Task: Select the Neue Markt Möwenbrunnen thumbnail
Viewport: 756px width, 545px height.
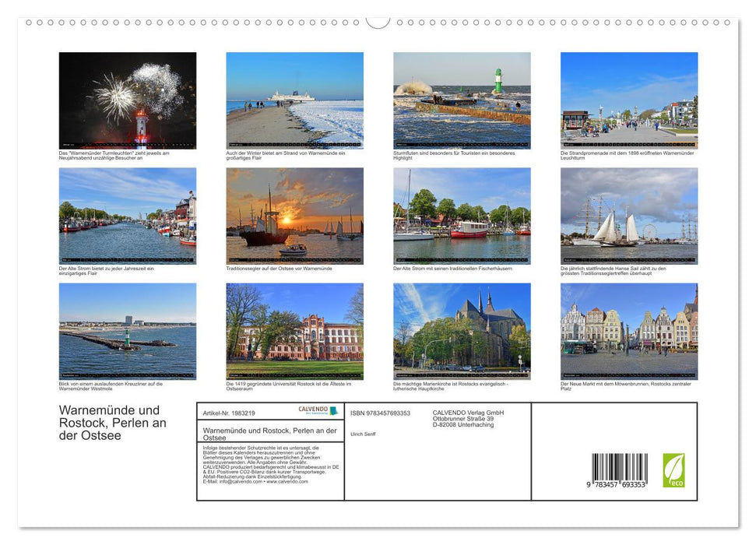Action: coord(630,330)
